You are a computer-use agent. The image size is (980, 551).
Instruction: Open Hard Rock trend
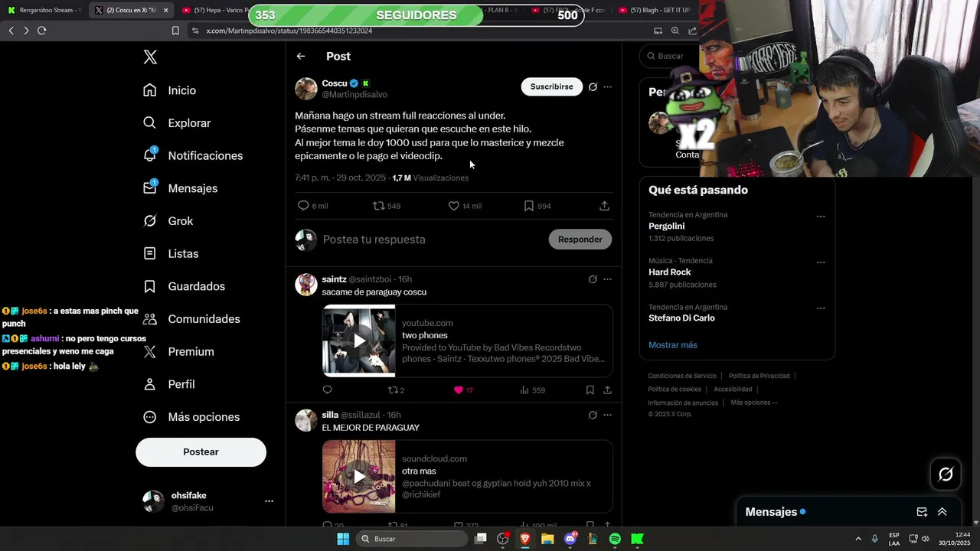tap(670, 272)
